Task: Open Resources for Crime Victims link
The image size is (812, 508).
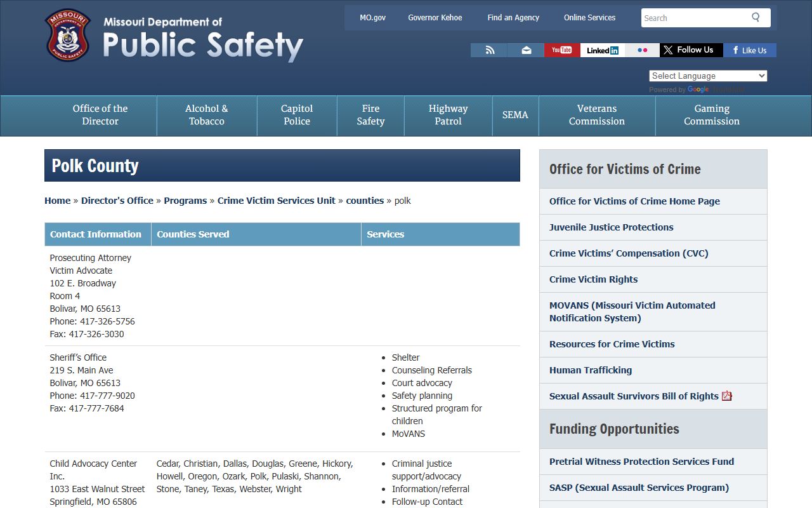Action: click(612, 344)
